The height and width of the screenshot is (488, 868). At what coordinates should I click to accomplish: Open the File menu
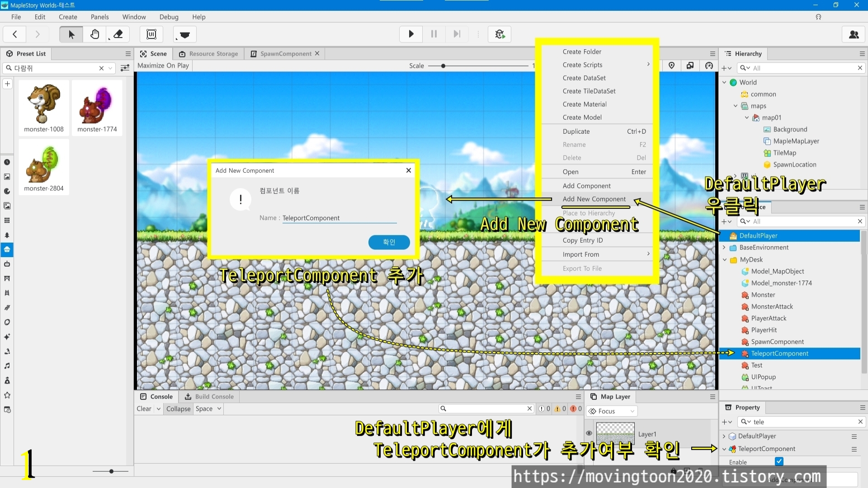click(x=16, y=17)
